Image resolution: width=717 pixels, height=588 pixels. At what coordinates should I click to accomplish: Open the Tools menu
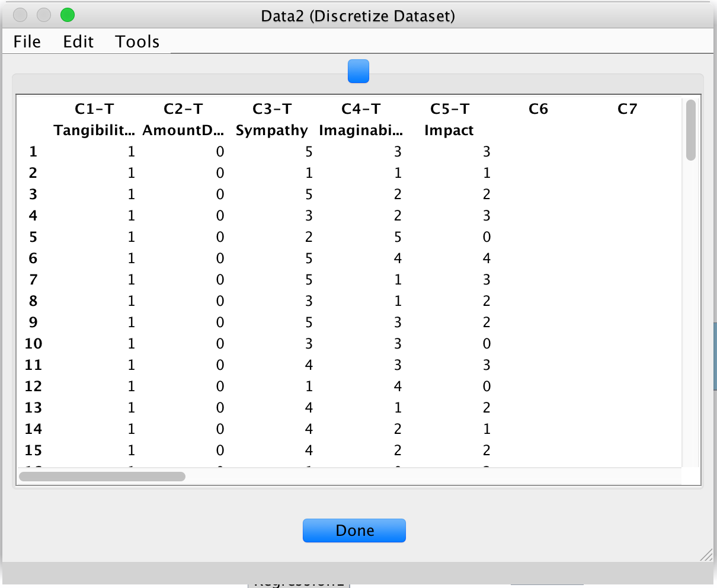[x=137, y=41]
